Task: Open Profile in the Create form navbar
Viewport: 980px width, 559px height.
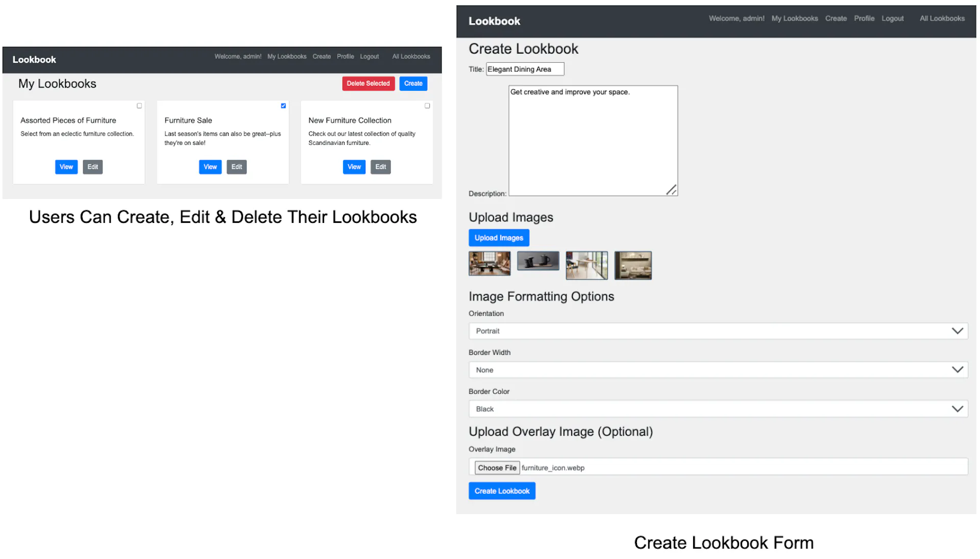Action: [x=864, y=18]
